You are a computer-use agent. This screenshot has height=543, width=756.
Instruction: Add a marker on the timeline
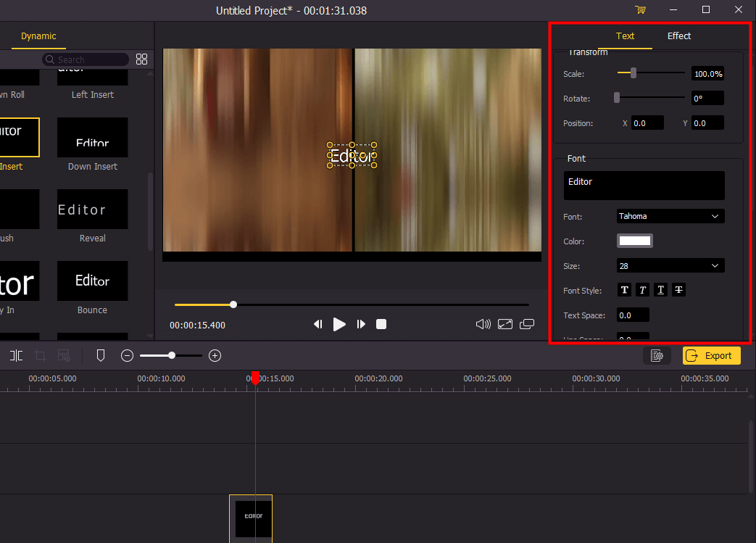[101, 356]
